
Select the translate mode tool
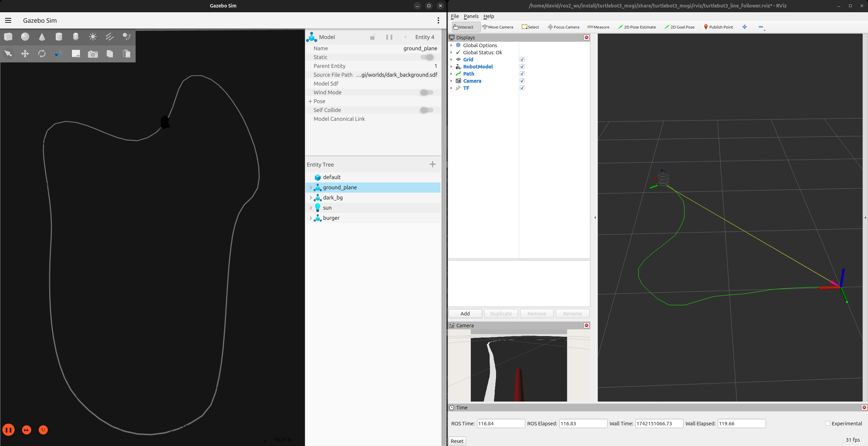(25, 54)
